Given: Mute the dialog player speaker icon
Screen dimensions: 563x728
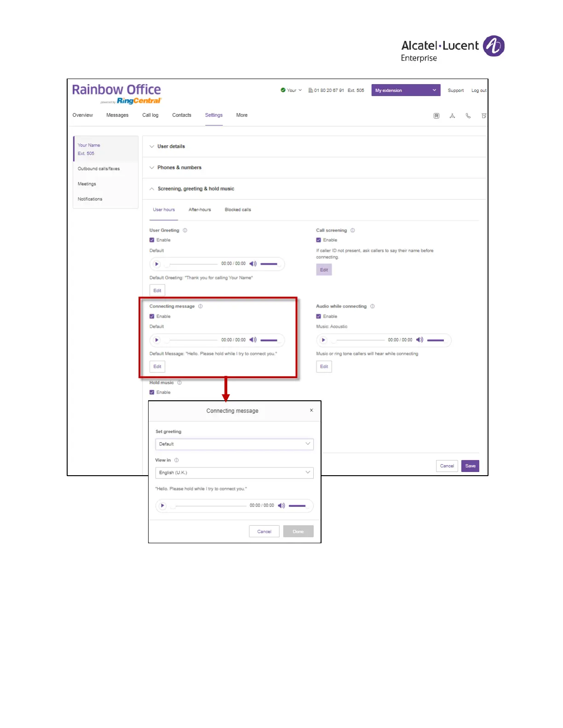Looking at the screenshot, I should (281, 506).
